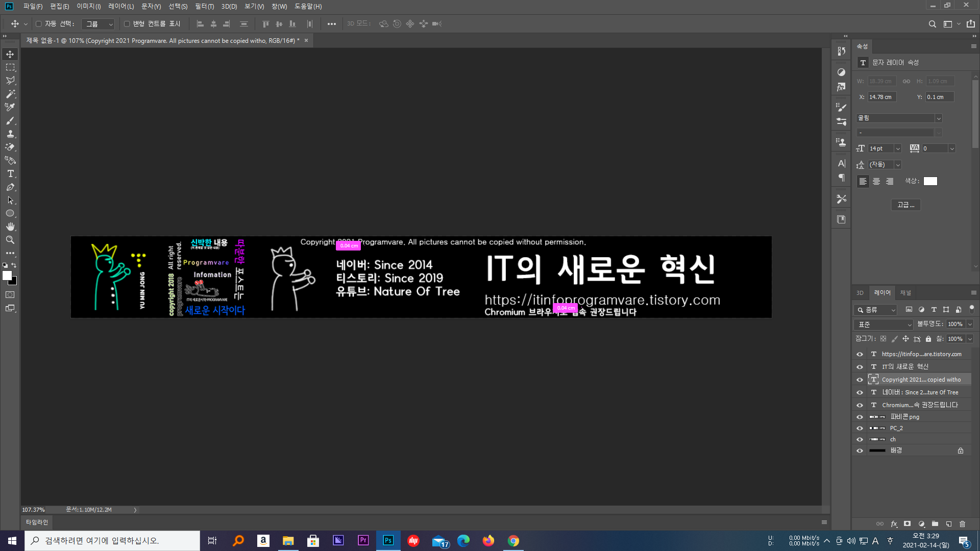980x551 pixels.
Task: Open the 그룹 auto-select dropdown
Action: pyautogui.click(x=99, y=24)
